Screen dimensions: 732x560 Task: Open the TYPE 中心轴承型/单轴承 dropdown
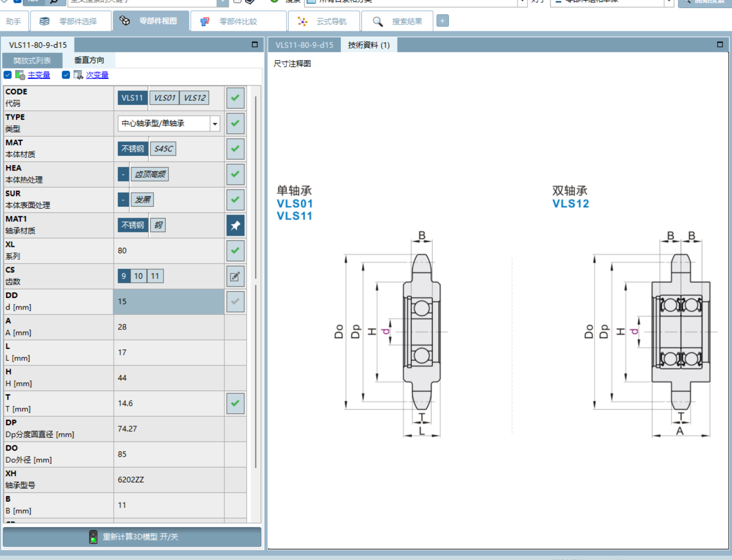(x=215, y=123)
